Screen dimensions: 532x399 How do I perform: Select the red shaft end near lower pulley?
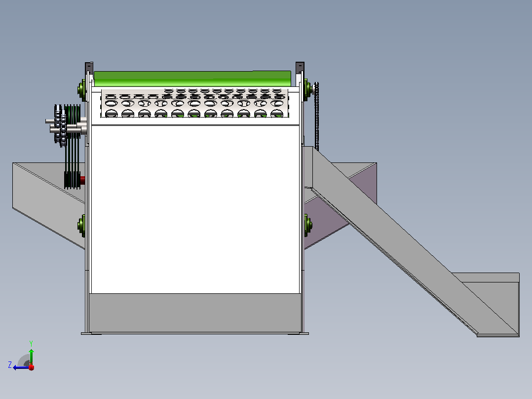(82, 180)
